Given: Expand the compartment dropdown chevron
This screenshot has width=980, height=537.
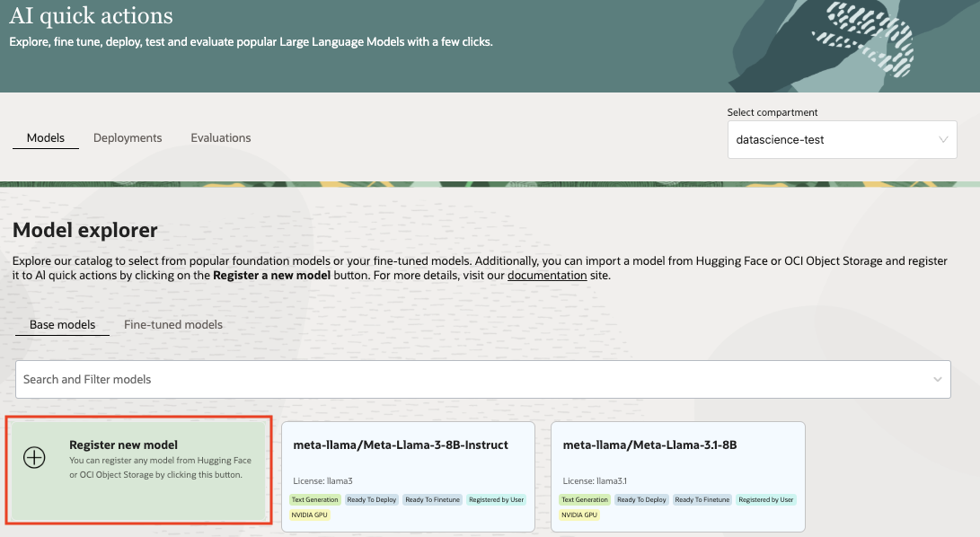Looking at the screenshot, I should point(943,139).
